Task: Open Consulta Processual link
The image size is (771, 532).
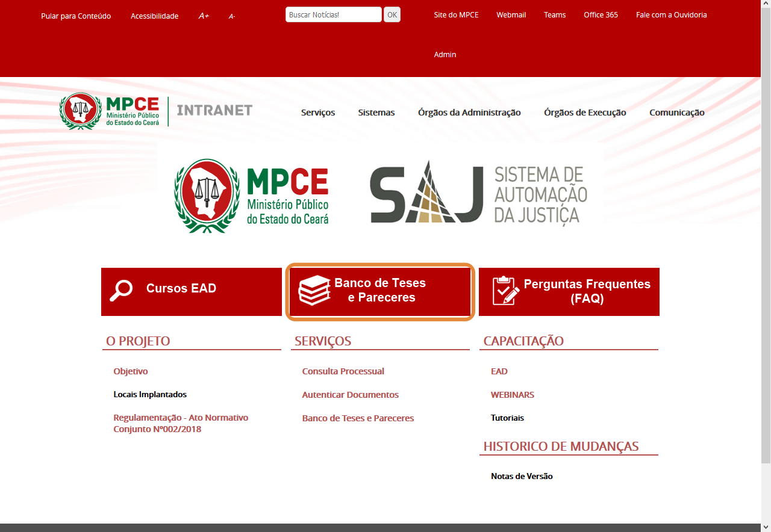Action: [343, 371]
